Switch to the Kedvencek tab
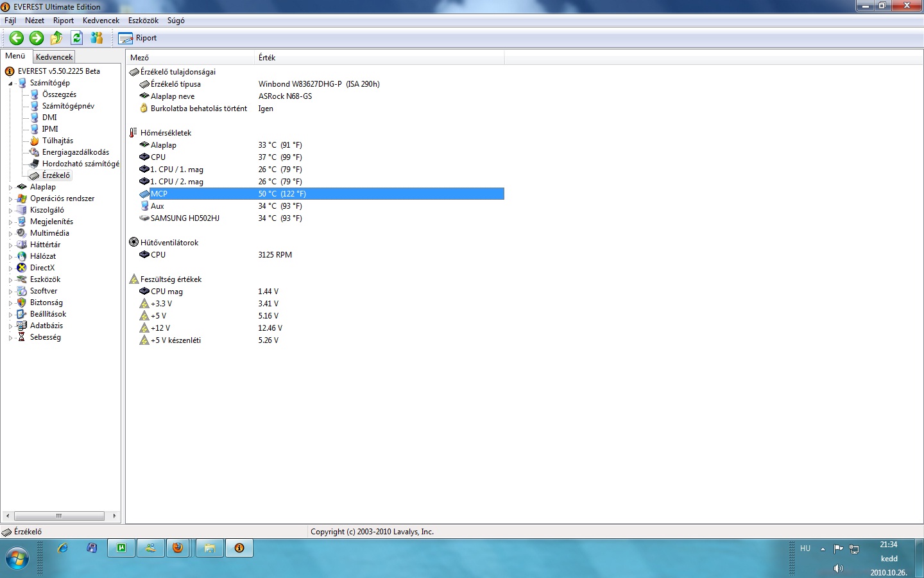The width and height of the screenshot is (924, 578). coord(54,57)
